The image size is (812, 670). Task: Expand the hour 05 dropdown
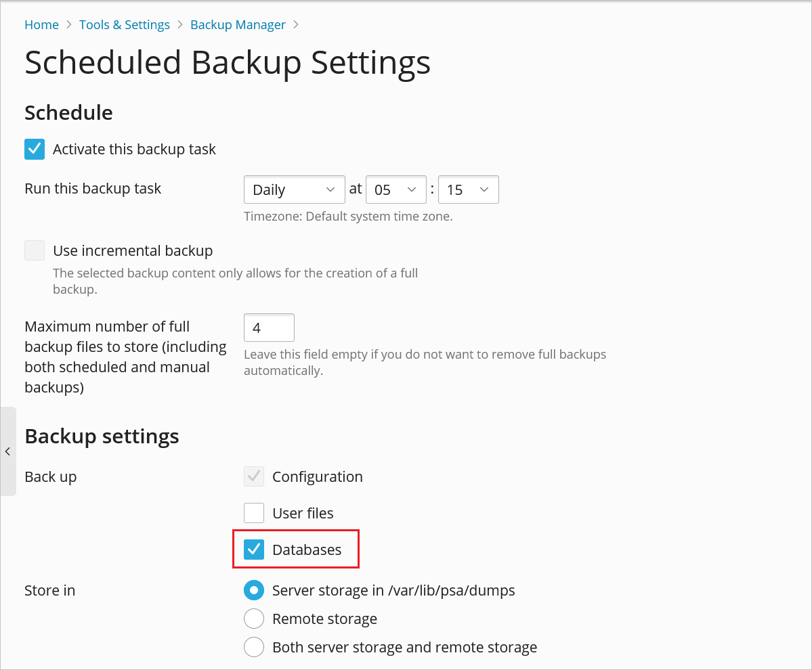(x=396, y=190)
